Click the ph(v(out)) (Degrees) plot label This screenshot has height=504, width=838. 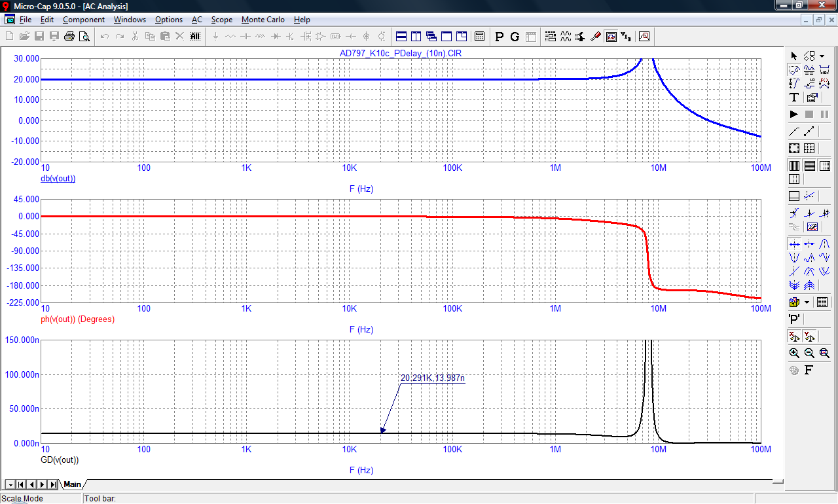pyautogui.click(x=77, y=319)
